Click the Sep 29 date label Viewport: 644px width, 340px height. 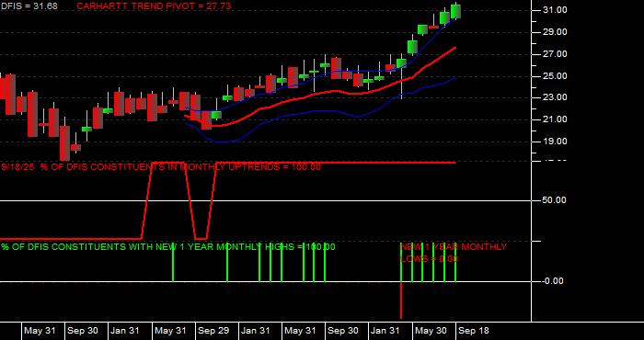pos(213,331)
